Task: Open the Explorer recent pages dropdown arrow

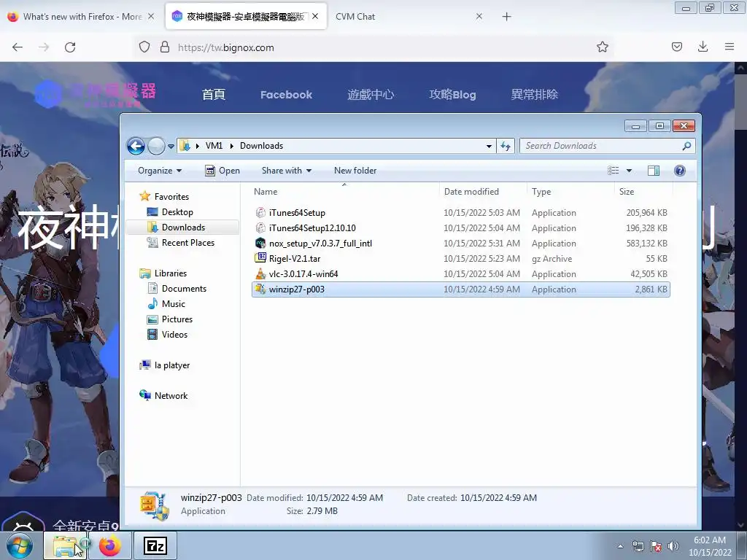Action: 171,147
